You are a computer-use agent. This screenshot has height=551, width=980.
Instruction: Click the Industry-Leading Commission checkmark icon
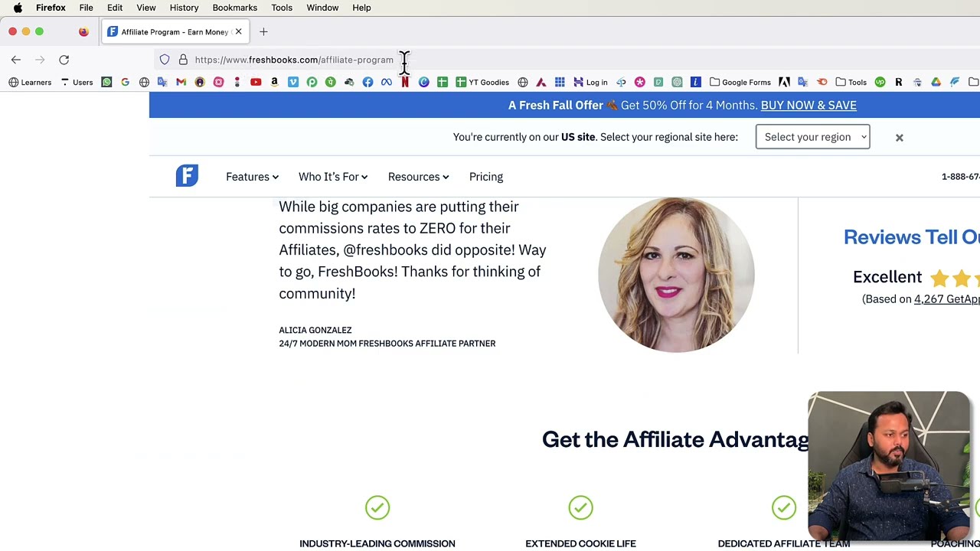(x=377, y=507)
